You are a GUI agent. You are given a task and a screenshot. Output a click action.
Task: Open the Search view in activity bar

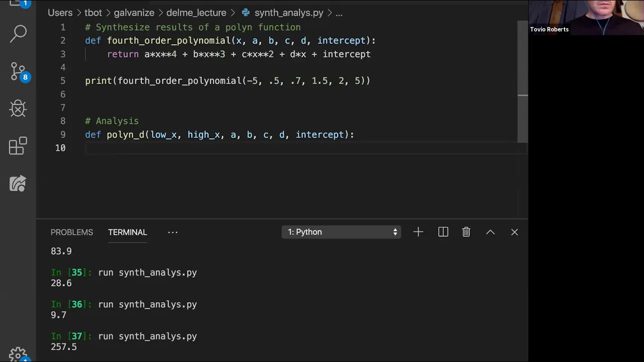(18, 33)
